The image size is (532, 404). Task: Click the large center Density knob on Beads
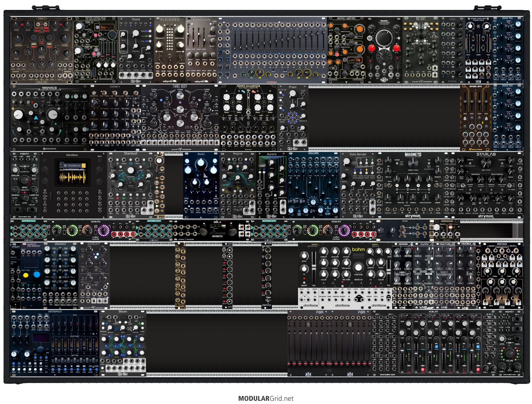(201, 162)
